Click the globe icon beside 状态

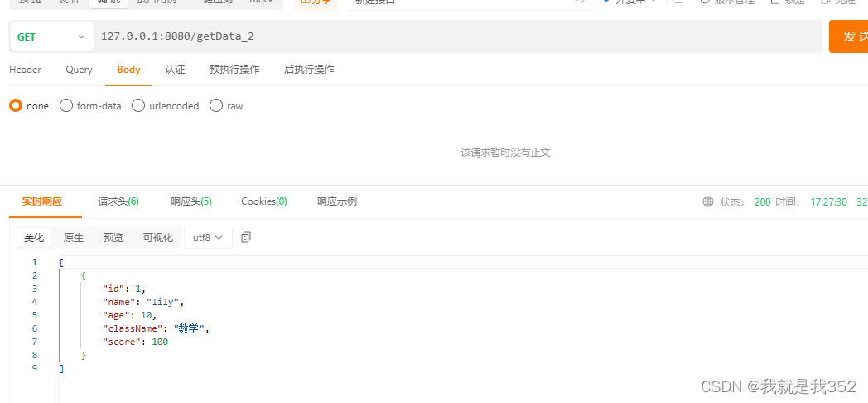[708, 201]
